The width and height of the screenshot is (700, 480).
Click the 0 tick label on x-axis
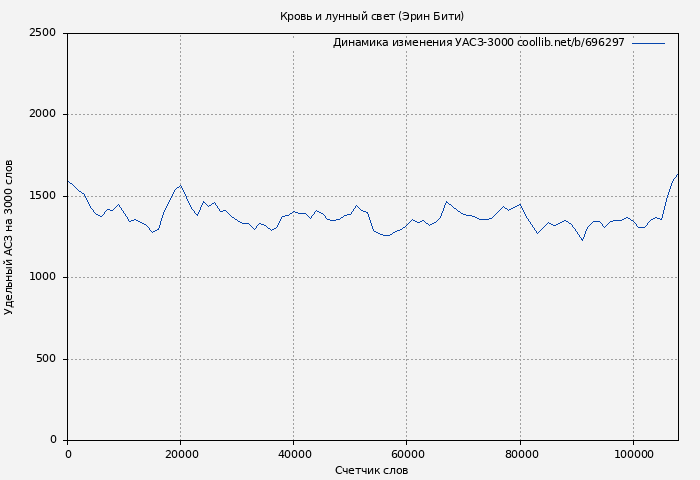coord(67,454)
